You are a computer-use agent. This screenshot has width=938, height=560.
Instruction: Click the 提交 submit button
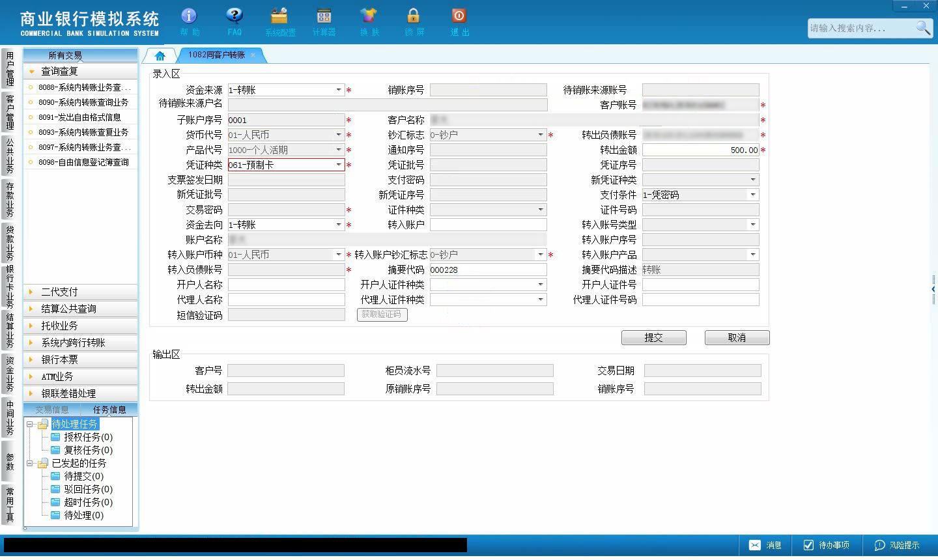(x=653, y=337)
